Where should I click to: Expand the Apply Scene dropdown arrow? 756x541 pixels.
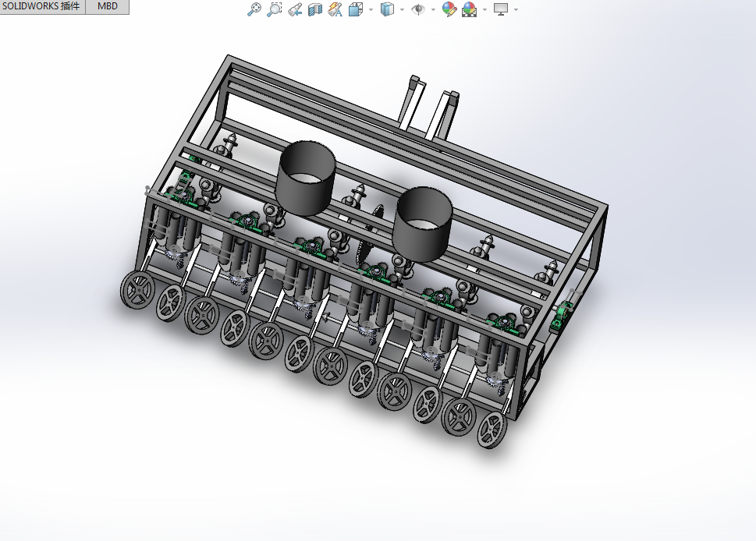484,9
